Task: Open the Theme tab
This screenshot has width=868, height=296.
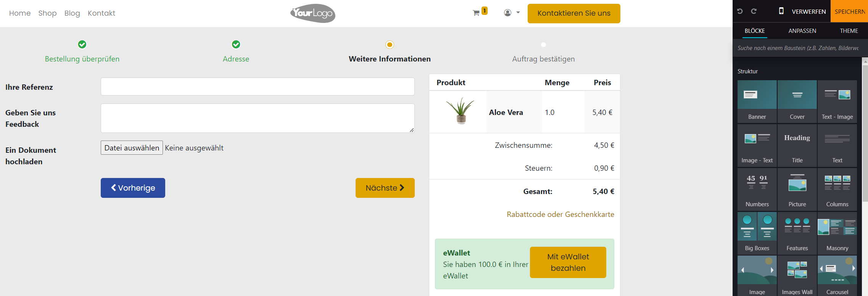Action: coord(849,31)
